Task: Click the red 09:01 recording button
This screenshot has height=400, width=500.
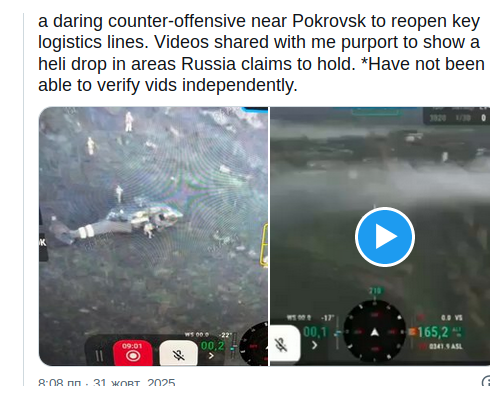Action: [x=133, y=353]
